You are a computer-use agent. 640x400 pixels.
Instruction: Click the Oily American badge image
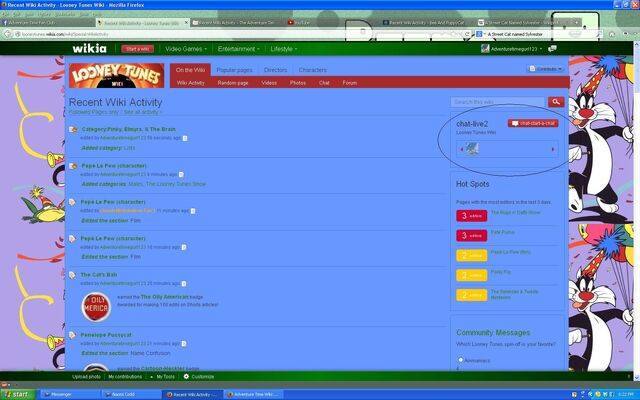(x=96, y=307)
